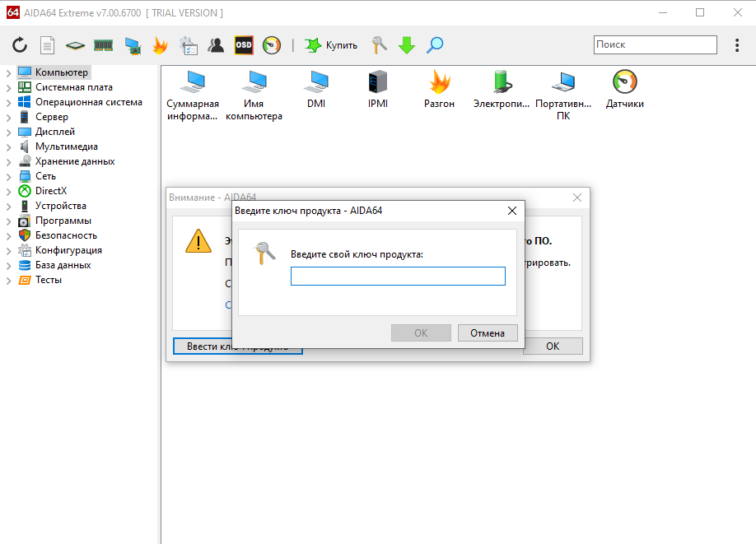Open the network audit monitor icon

tap(132, 45)
